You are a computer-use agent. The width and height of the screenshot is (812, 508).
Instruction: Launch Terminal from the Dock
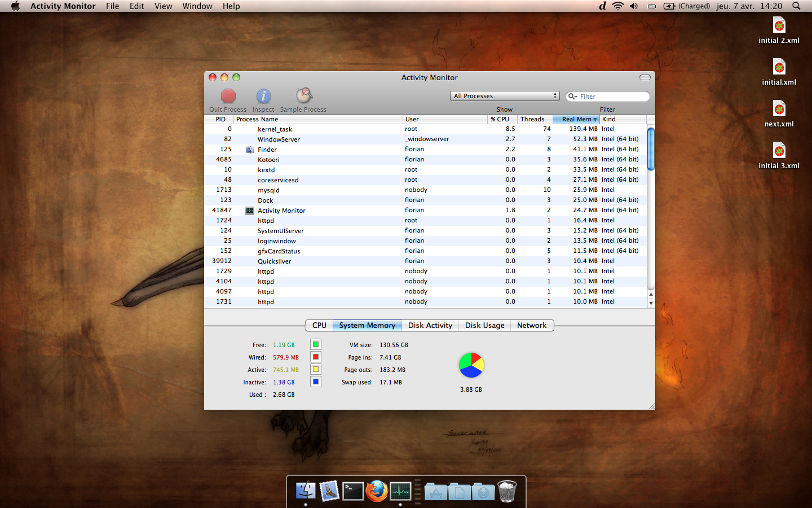353,491
